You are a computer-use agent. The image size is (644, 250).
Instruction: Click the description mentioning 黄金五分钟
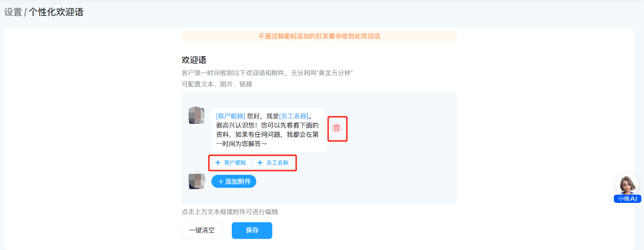click(x=267, y=73)
